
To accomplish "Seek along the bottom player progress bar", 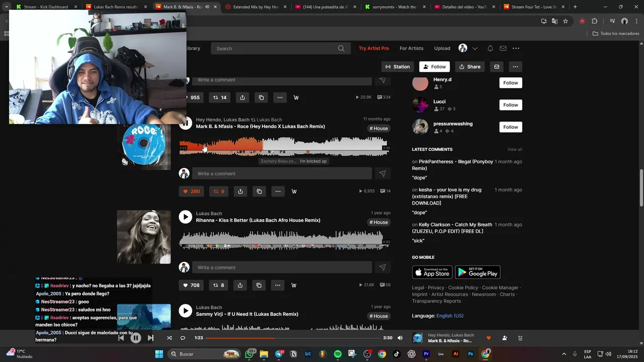I will (292, 338).
